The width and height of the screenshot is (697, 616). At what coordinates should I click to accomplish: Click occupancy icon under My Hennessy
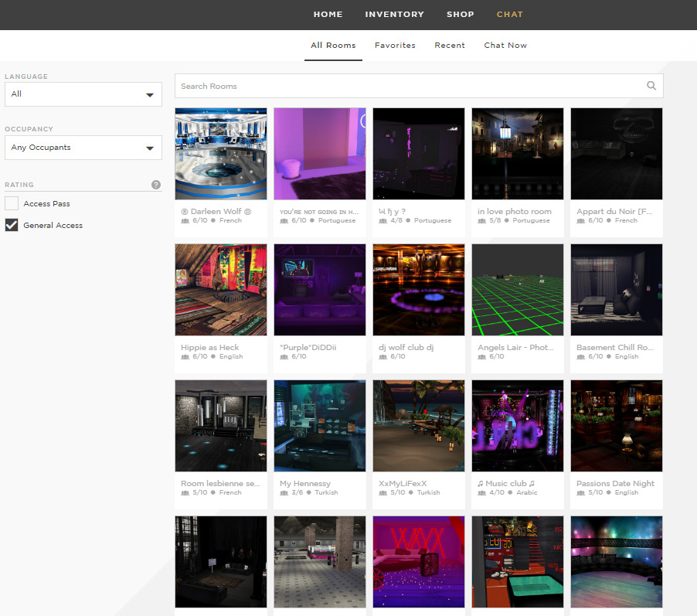tap(284, 493)
